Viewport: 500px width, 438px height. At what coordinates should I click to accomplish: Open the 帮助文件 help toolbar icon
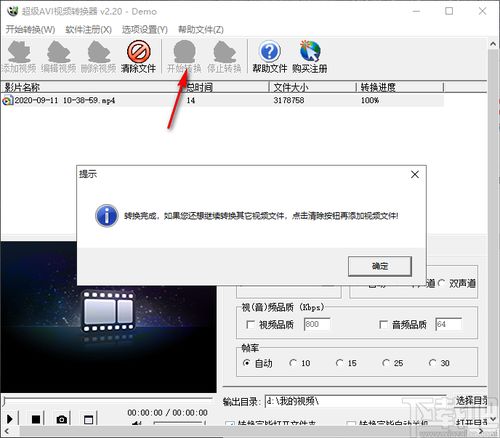click(270, 56)
